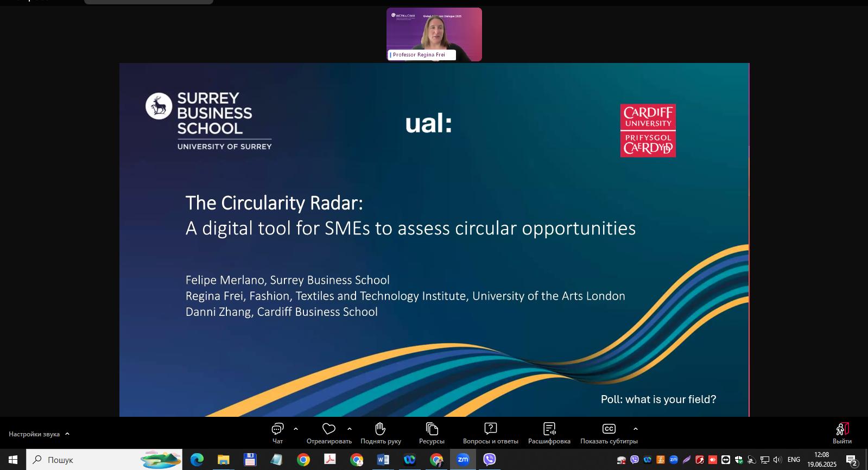Select Professor Regina Frei video thumbnail
This screenshot has height=470, width=868.
coord(434,34)
